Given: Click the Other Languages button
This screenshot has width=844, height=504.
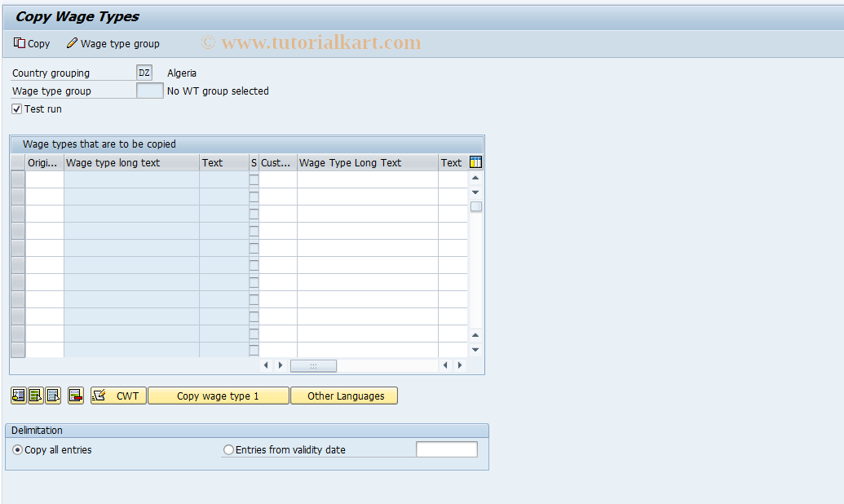Looking at the screenshot, I should (344, 396).
